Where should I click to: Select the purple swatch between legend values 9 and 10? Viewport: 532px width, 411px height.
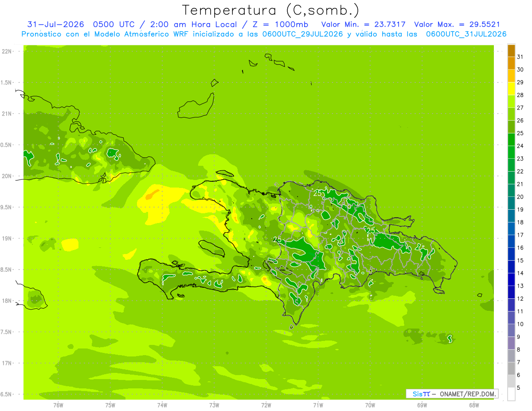click(x=511, y=330)
